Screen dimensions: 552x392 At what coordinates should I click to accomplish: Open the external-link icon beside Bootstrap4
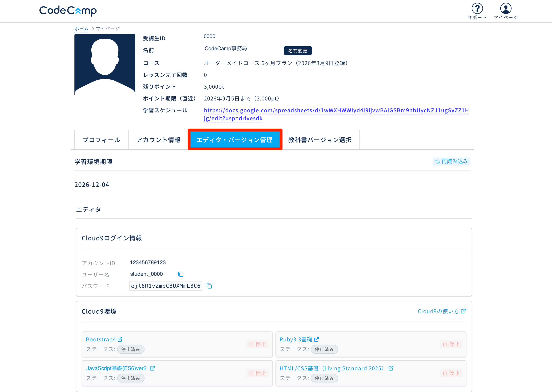pos(120,339)
